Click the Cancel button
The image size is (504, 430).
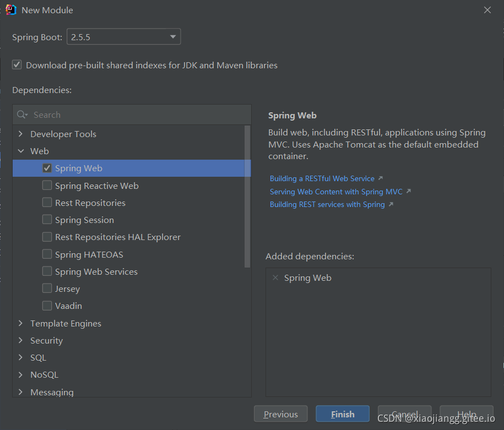click(405, 414)
